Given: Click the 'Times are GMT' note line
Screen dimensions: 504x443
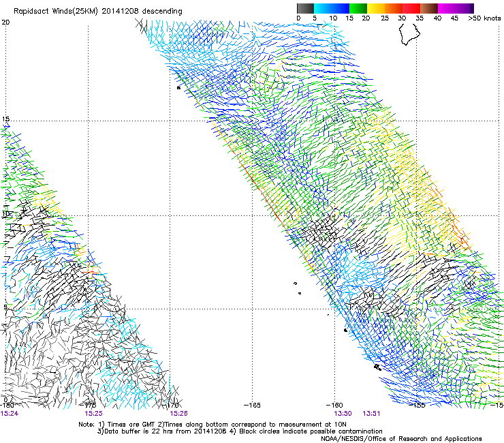Looking at the screenshot, I should click(x=212, y=425).
